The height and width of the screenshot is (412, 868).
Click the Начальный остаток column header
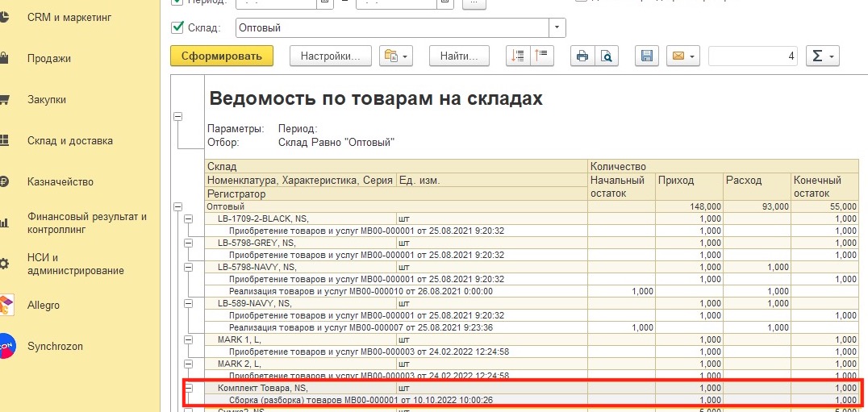coord(621,187)
